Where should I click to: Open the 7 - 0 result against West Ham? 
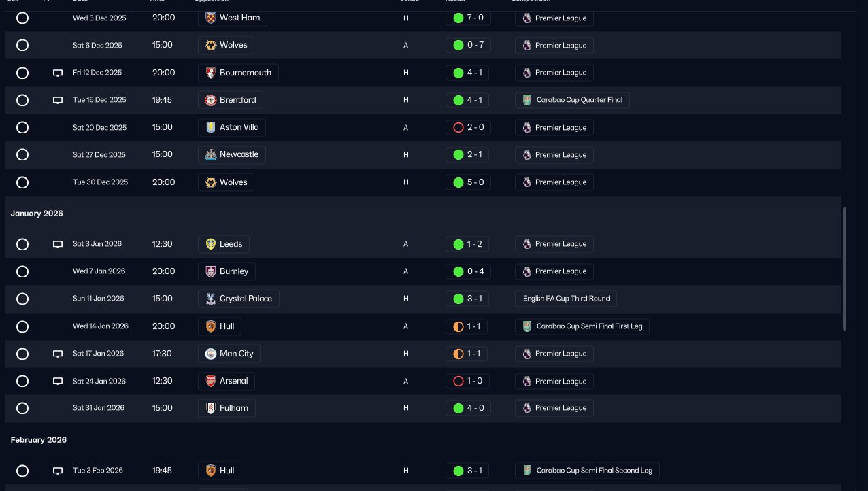pos(468,18)
